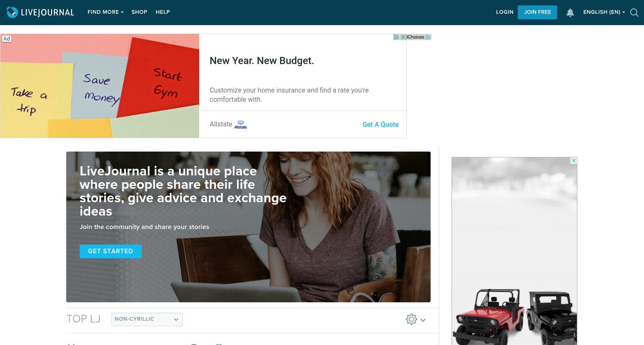Click the Login link
The height and width of the screenshot is (345, 644).
click(x=504, y=12)
